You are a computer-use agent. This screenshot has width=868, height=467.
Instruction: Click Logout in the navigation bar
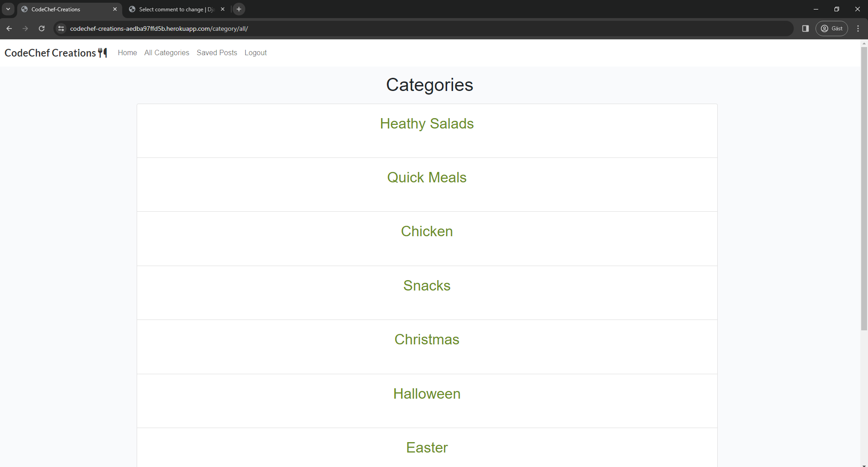click(x=255, y=53)
